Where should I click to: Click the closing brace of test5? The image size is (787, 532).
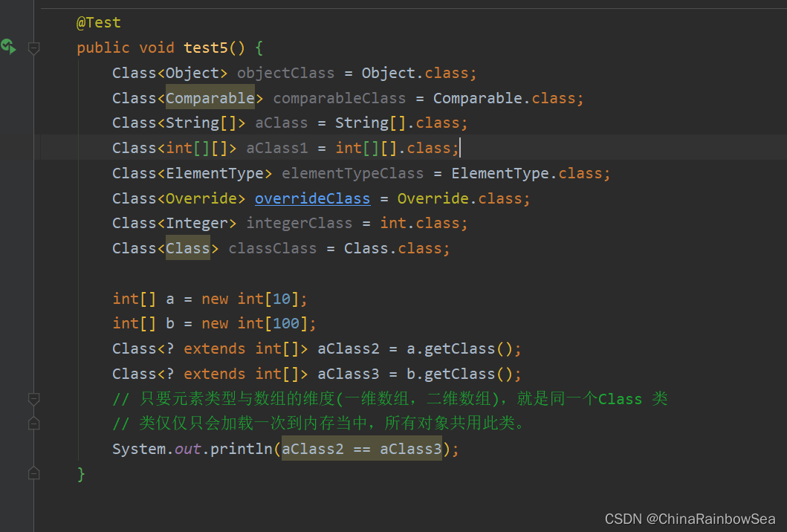[81, 474]
